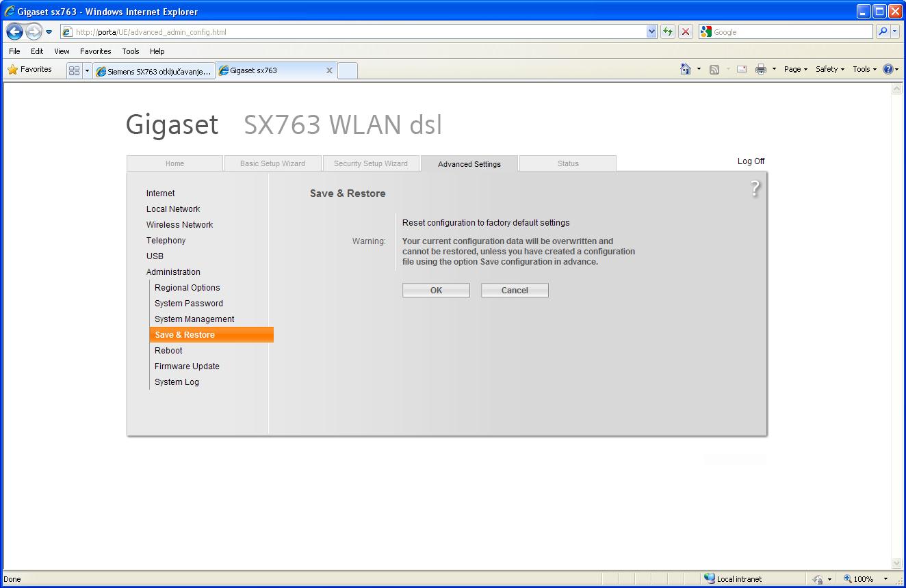
Task: Open the Favorites menu in the menu bar
Action: coord(96,51)
